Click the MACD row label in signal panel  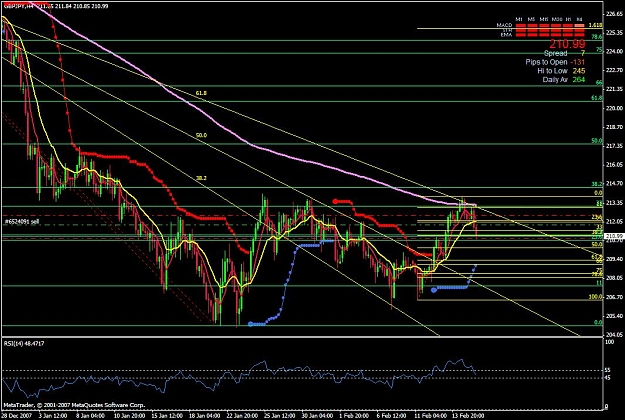pos(504,26)
